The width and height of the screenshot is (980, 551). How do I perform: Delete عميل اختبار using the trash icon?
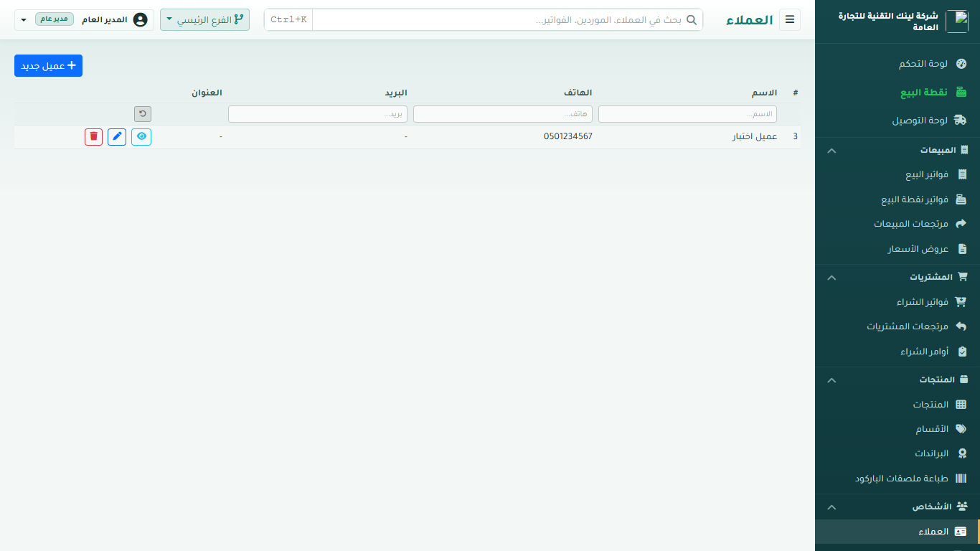coord(94,137)
